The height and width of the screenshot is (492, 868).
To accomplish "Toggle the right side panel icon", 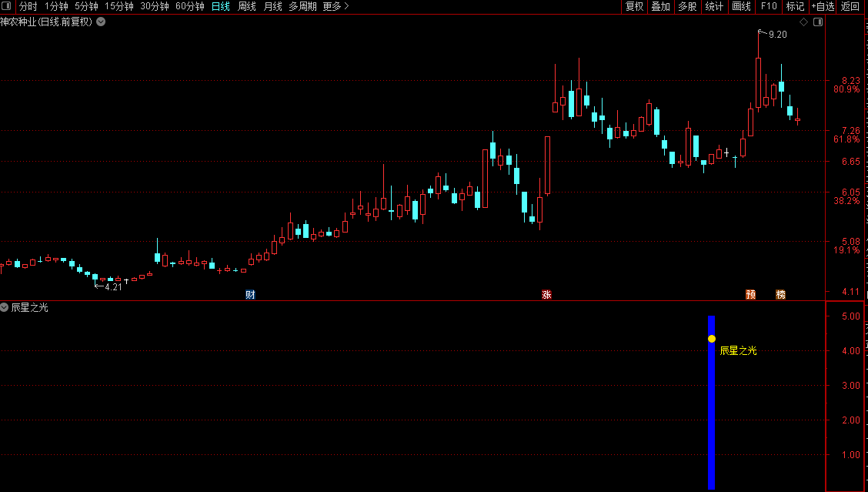I will click(818, 22).
